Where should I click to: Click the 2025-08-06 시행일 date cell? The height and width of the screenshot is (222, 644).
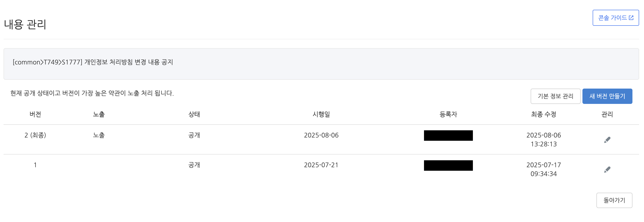(321, 135)
